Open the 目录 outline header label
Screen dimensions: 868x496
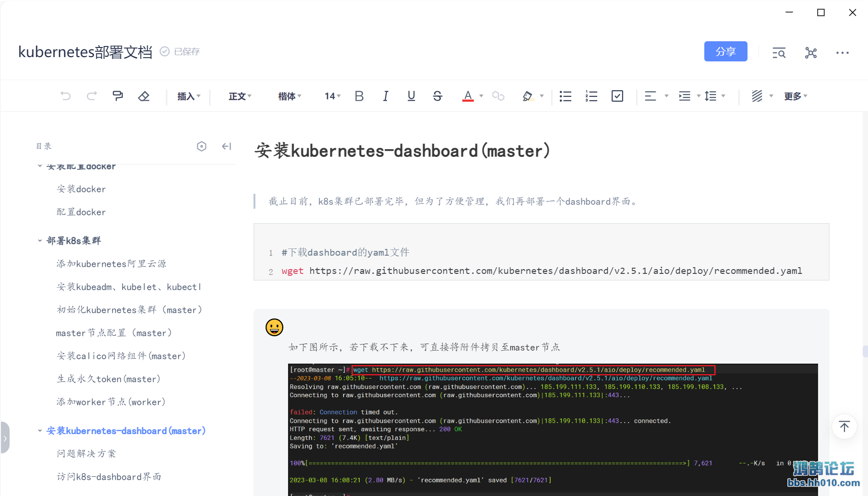(44, 146)
